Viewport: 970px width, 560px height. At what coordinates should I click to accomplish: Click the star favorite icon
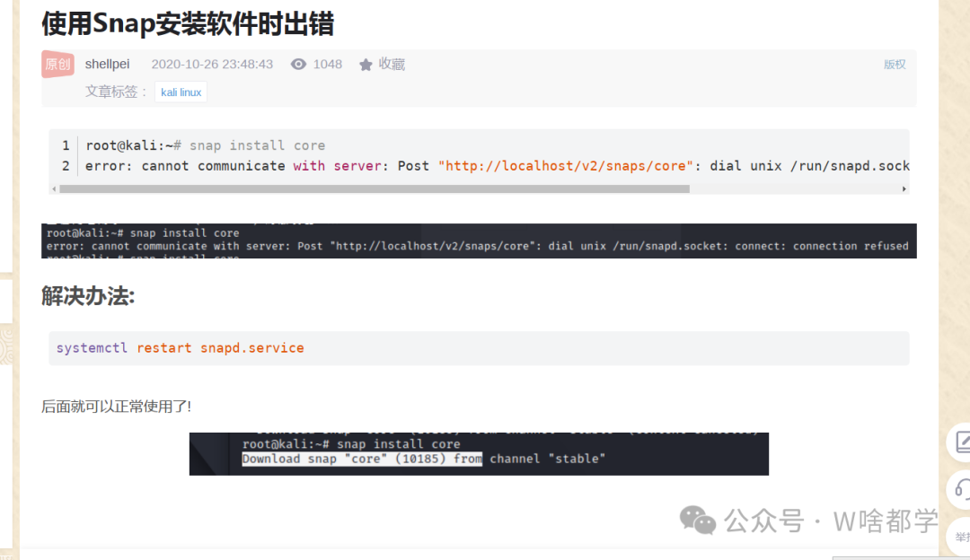[366, 65]
